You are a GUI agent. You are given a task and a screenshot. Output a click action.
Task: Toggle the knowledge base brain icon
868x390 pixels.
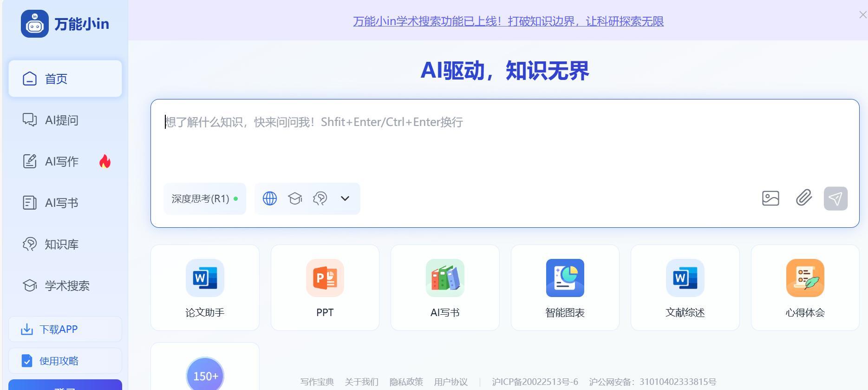click(x=320, y=198)
